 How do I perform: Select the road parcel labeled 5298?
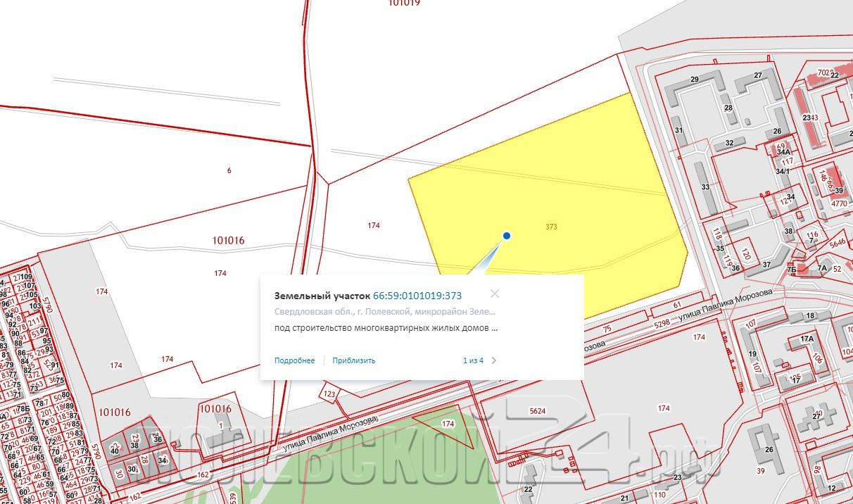pyautogui.click(x=662, y=325)
